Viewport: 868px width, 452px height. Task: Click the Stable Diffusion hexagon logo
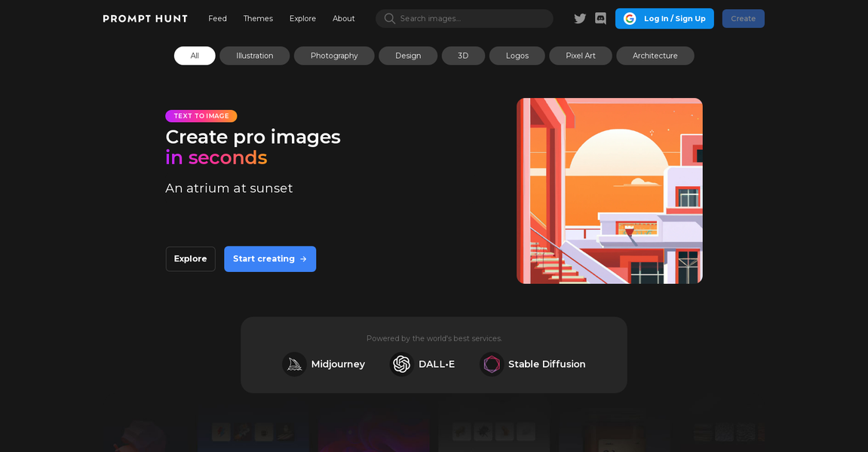(x=492, y=364)
